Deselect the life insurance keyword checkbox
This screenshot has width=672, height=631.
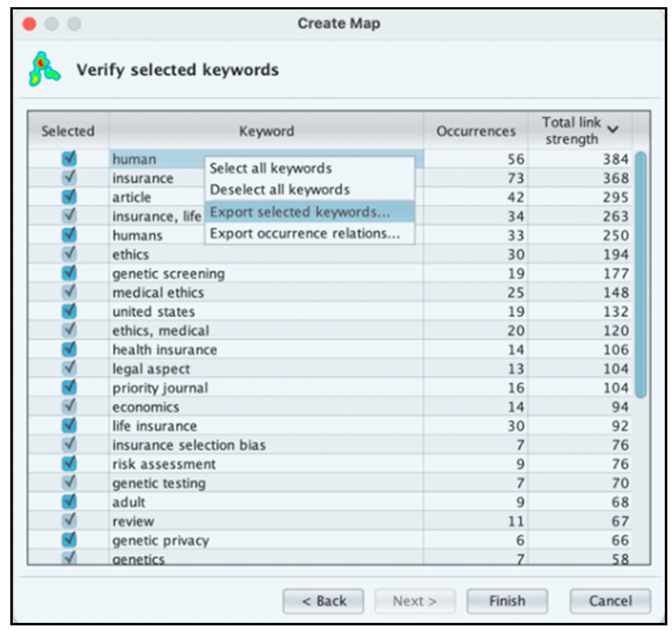[x=69, y=426]
